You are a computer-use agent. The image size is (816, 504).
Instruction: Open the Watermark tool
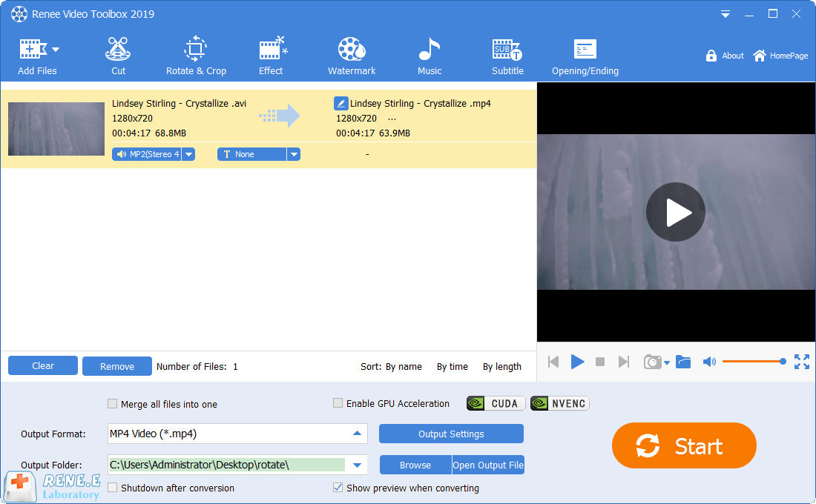352,56
